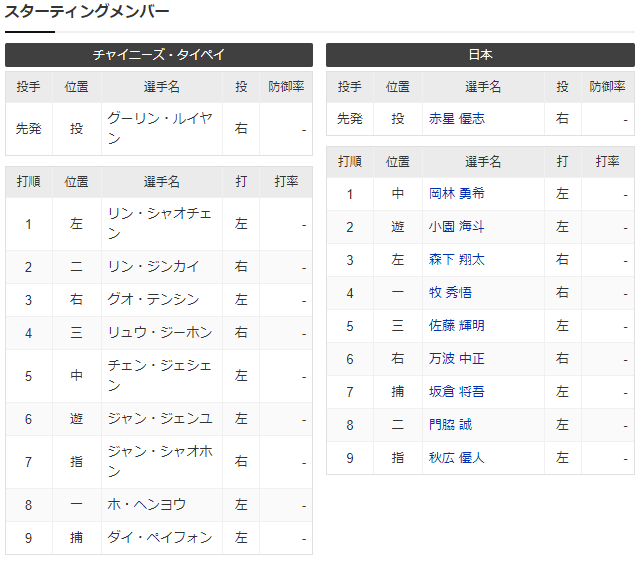Click the スターティングメンバー heading
640x566 pixels.
87,11
